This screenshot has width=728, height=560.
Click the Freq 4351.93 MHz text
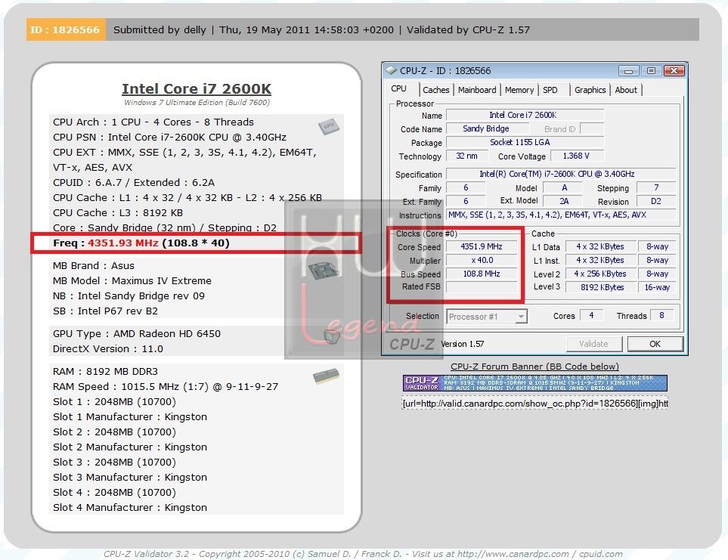pyautogui.click(x=141, y=243)
